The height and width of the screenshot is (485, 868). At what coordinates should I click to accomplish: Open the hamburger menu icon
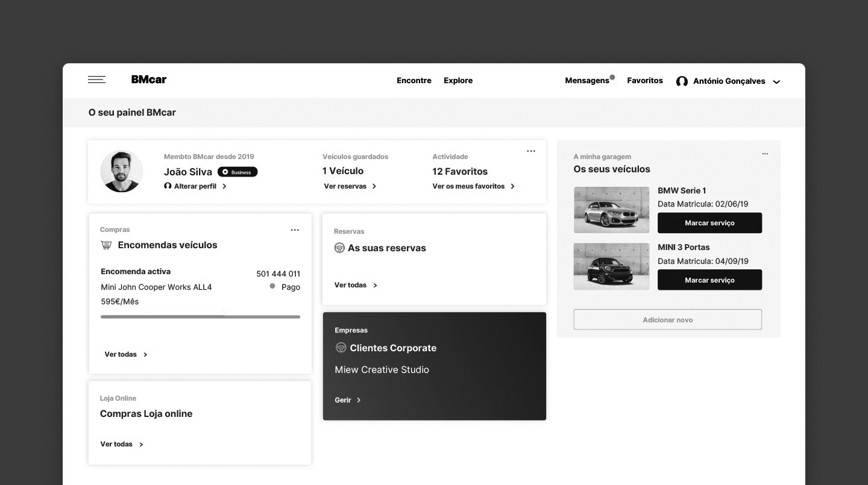[96, 80]
